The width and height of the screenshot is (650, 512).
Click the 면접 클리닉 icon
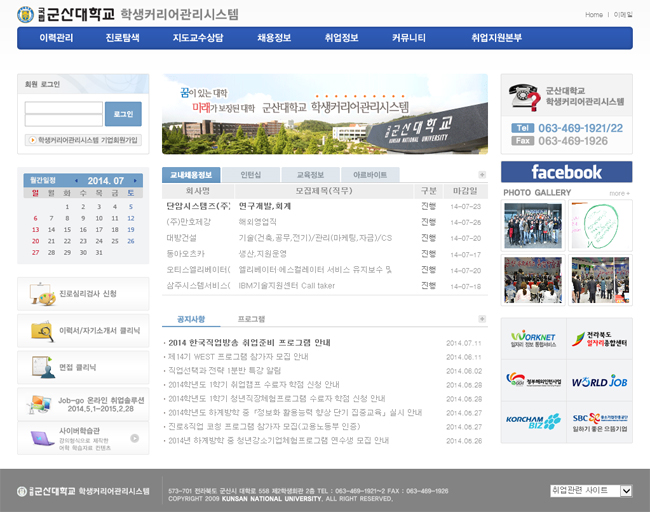coord(41,367)
